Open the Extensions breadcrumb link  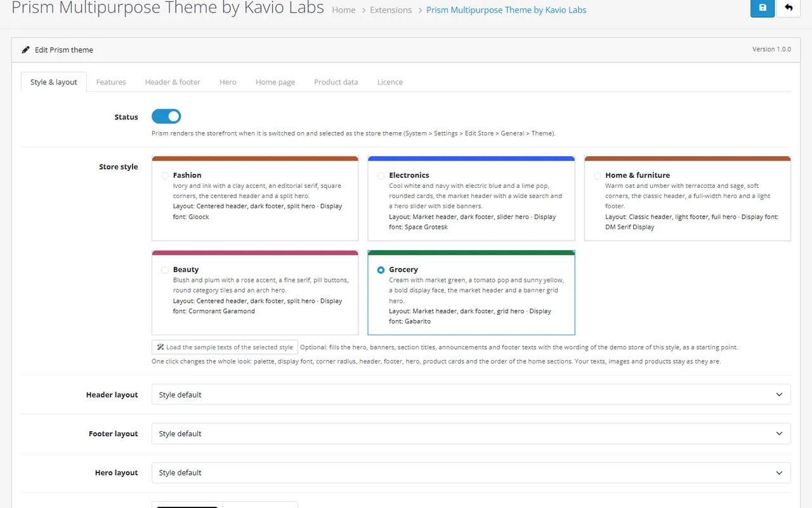(391, 10)
